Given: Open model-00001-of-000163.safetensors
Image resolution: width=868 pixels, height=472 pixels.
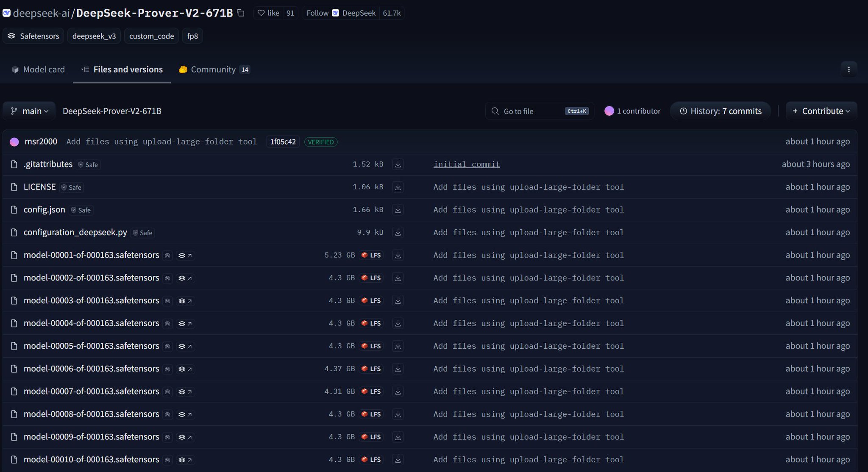Looking at the screenshot, I should 92,255.
